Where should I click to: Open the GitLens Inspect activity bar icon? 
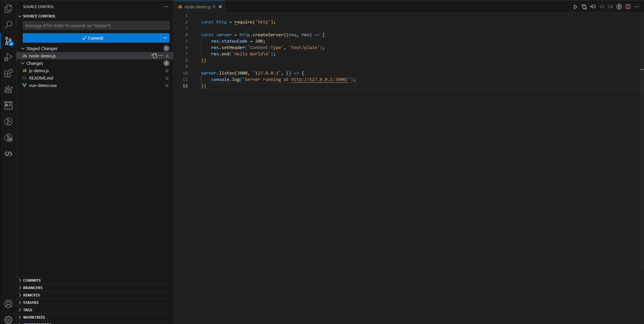(x=8, y=138)
